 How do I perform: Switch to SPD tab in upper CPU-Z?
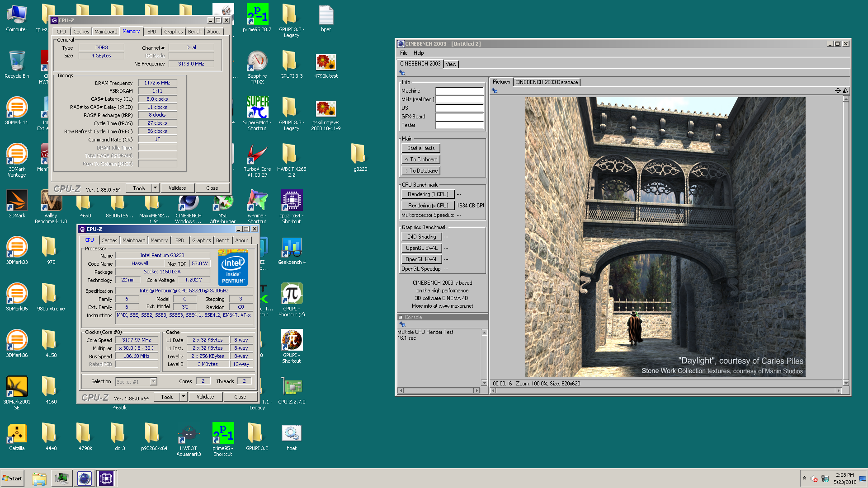[152, 32]
